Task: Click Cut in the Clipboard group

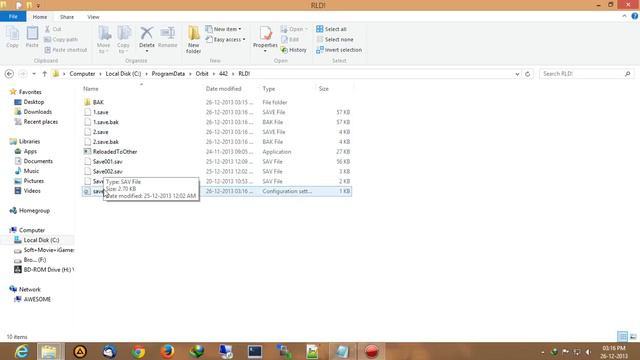Action: coord(53,29)
